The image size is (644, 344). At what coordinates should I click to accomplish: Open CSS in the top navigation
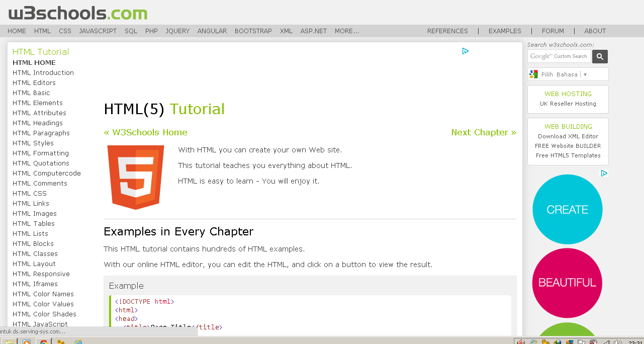click(65, 31)
